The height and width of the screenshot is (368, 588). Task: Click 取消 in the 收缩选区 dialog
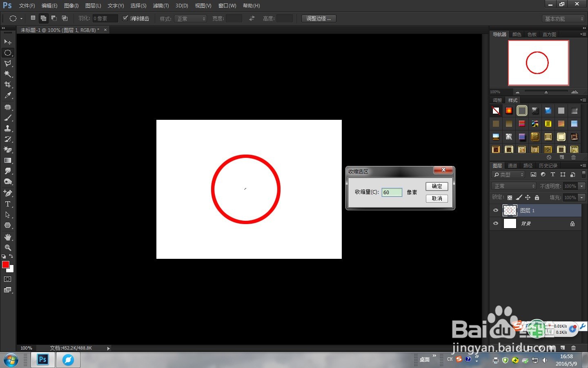tap(437, 199)
